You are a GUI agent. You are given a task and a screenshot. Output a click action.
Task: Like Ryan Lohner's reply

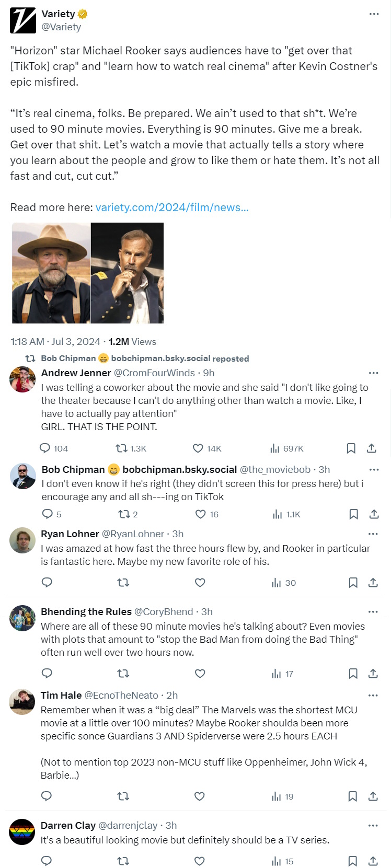(200, 583)
